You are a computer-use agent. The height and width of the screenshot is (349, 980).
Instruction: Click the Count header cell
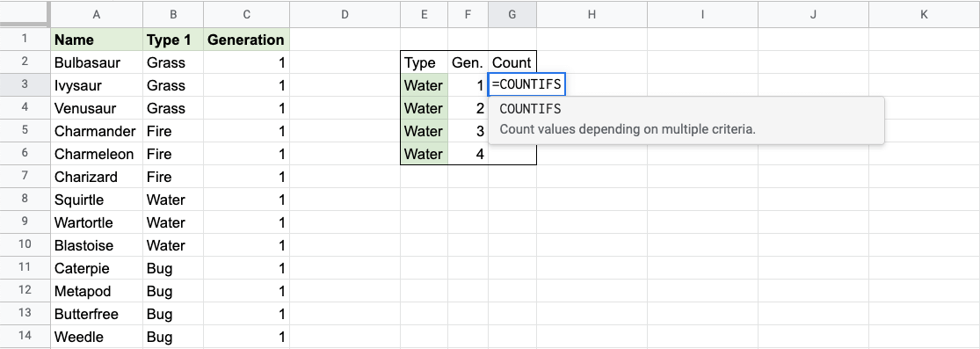click(512, 62)
